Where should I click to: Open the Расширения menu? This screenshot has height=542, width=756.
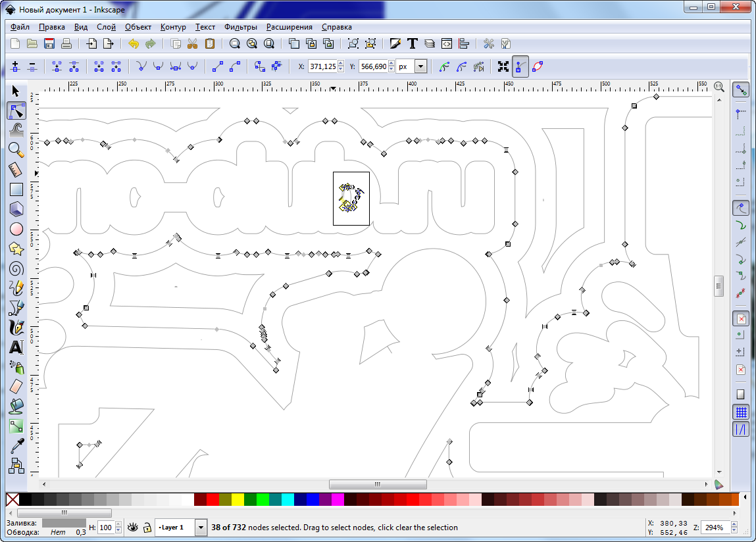click(290, 27)
